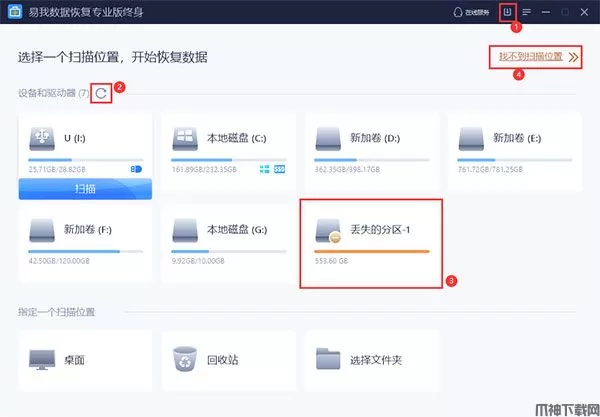Click the USB badge under U (I:)

(x=136, y=169)
